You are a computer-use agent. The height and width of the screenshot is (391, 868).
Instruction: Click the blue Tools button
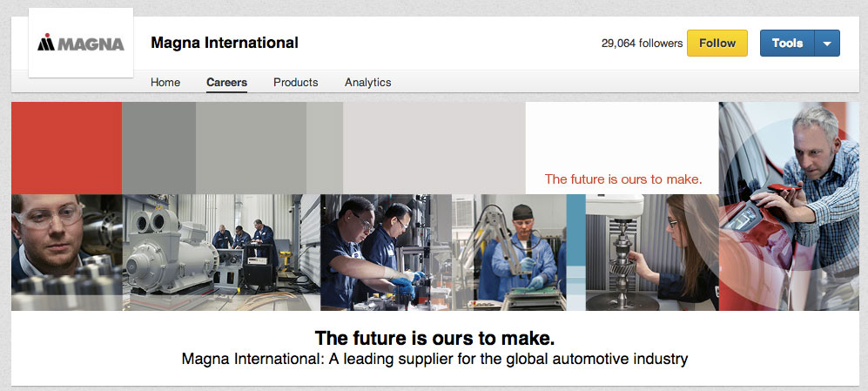(787, 43)
